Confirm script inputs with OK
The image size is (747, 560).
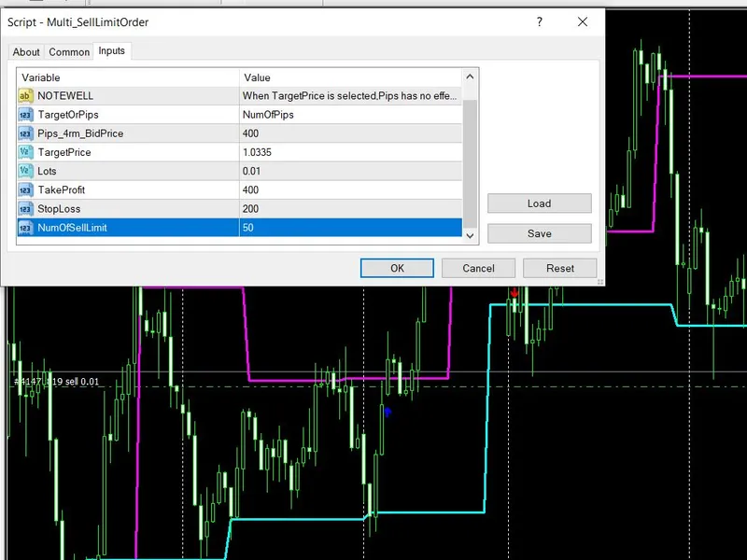click(397, 268)
